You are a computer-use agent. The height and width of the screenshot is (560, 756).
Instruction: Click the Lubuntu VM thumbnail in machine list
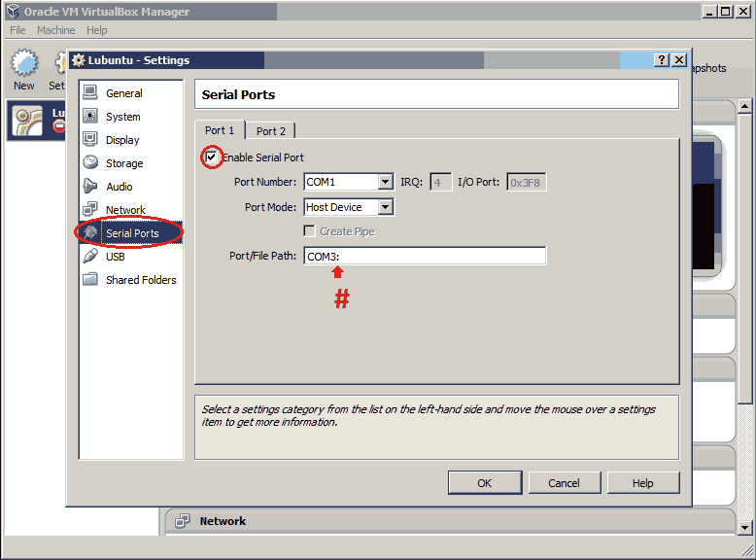tap(27, 122)
